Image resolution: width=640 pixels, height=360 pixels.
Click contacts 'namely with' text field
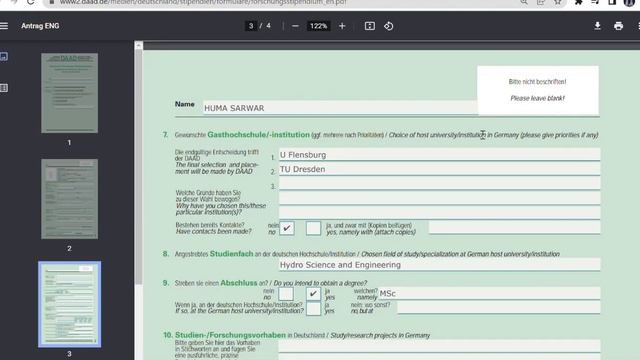pyautogui.click(x=514, y=228)
